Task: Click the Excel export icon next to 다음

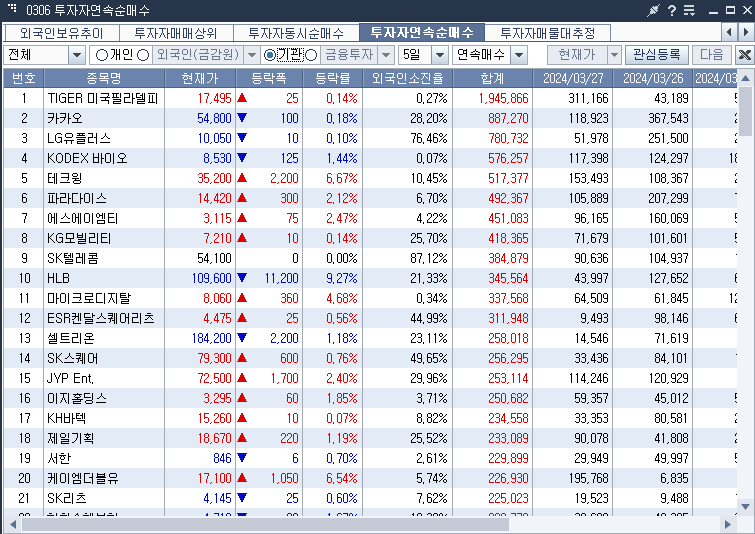Action: tap(744, 55)
